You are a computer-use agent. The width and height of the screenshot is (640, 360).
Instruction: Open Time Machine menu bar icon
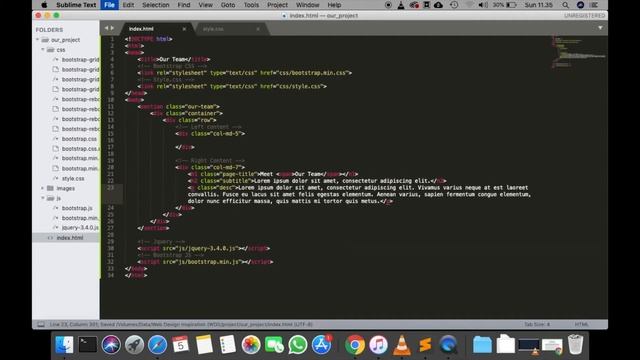[453, 5]
